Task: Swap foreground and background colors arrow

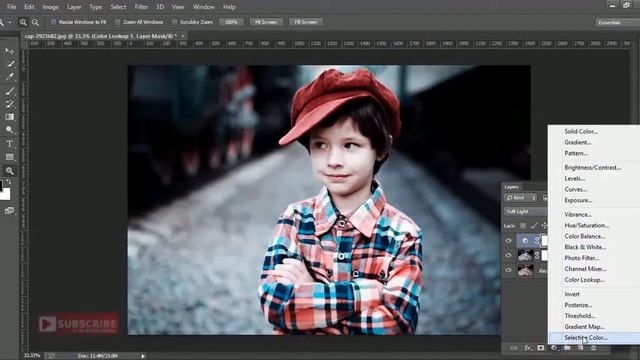Action: (9, 182)
